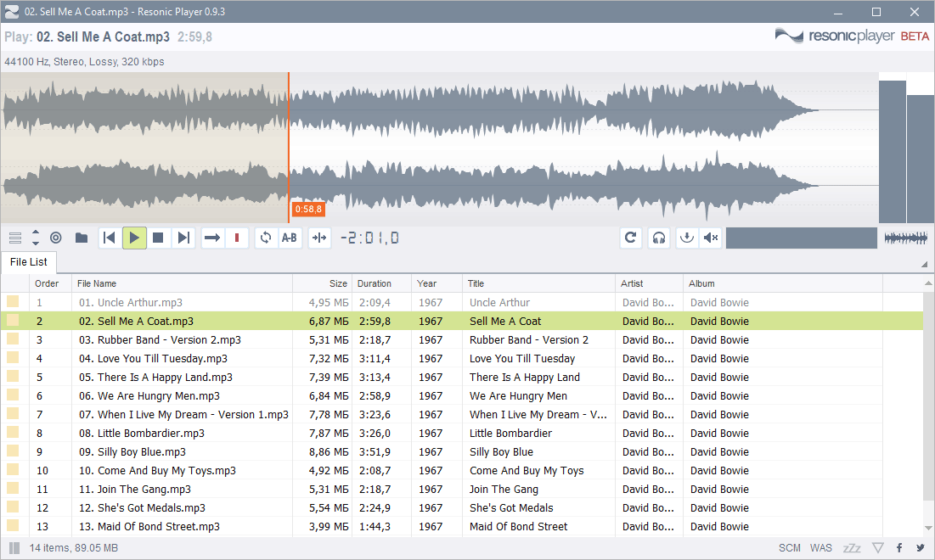This screenshot has height=560, width=935.
Task: Click the target circle icon in toolbar
Action: [x=56, y=238]
